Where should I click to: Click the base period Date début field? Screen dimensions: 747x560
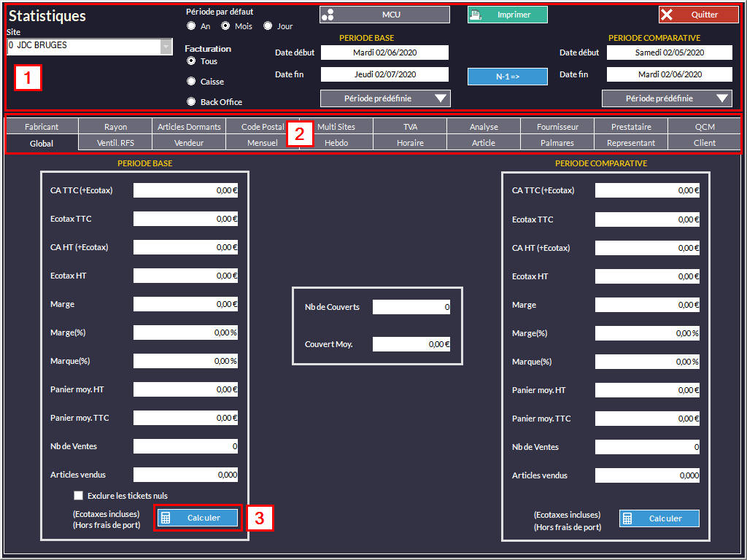(384, 52)
